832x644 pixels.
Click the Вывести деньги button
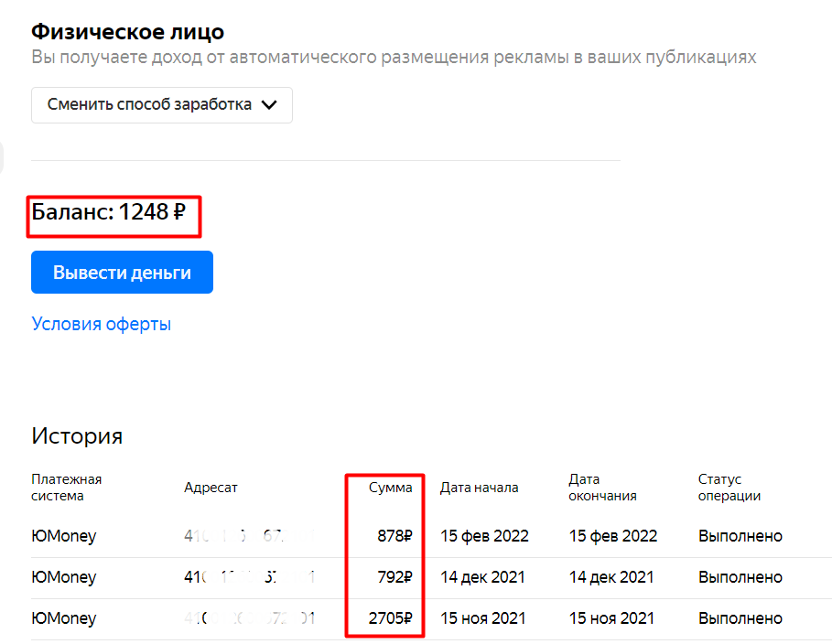coord(122,272)
